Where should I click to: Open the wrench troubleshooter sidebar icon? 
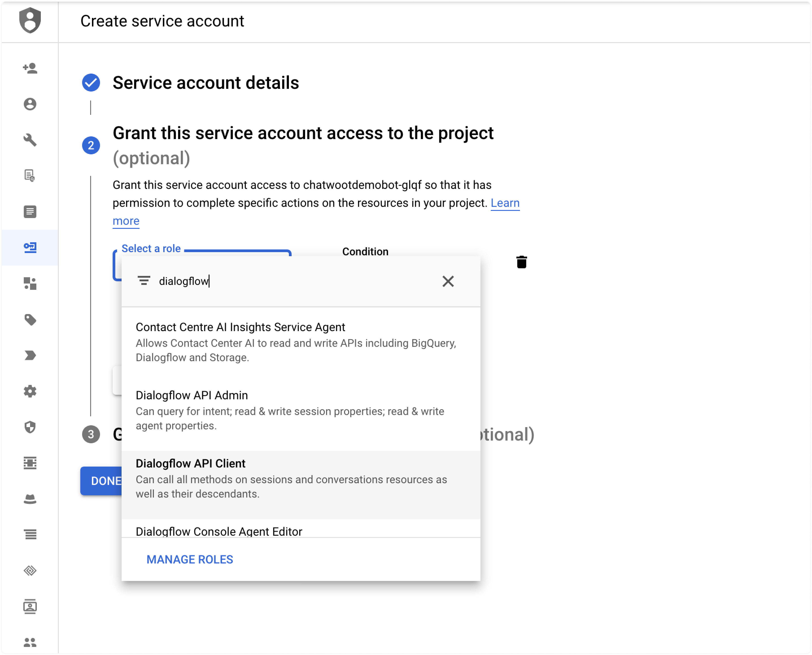click(30, 140)
